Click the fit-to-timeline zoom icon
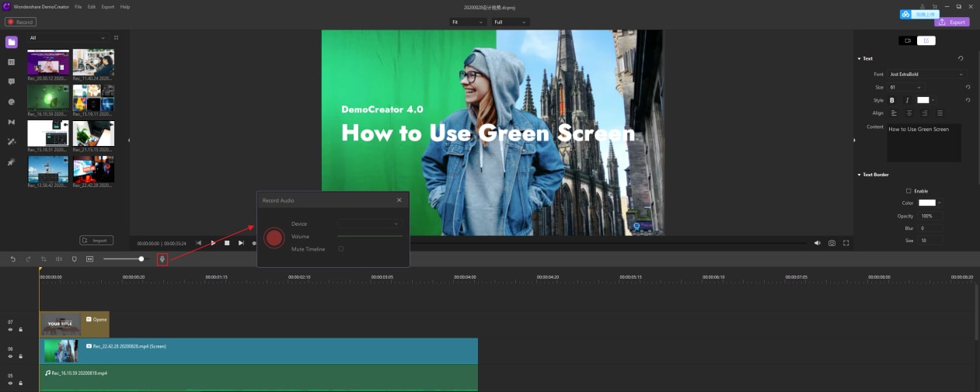This screenshot has height=392, width=980. pyautogui.click(x=90, y=258)
